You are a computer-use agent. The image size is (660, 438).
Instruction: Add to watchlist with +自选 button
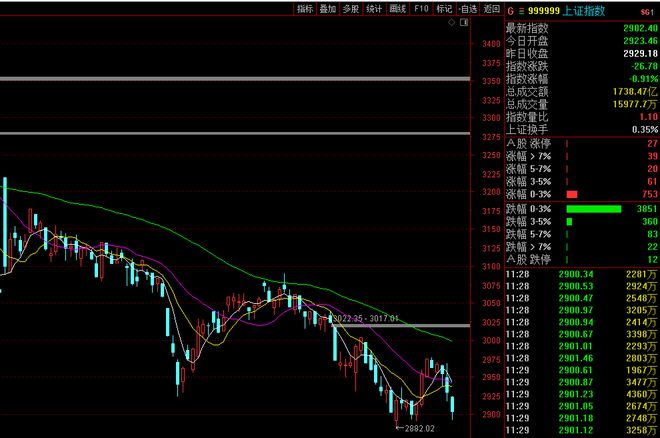pos(468,9)
